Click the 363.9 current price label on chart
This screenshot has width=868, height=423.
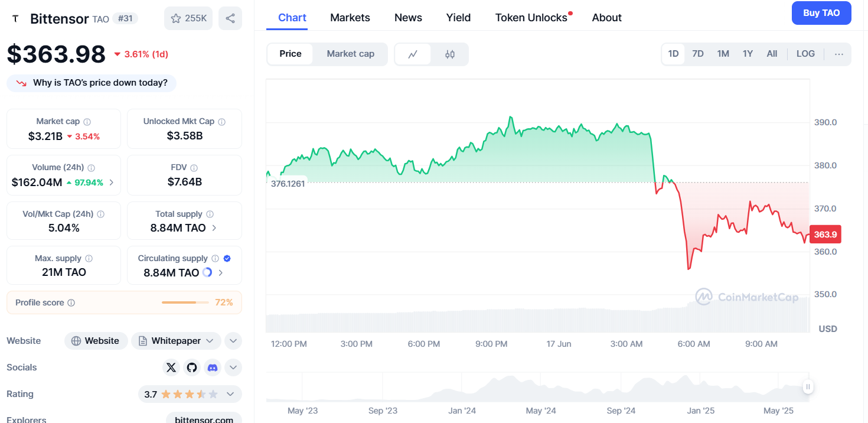(x=825, y=235)
